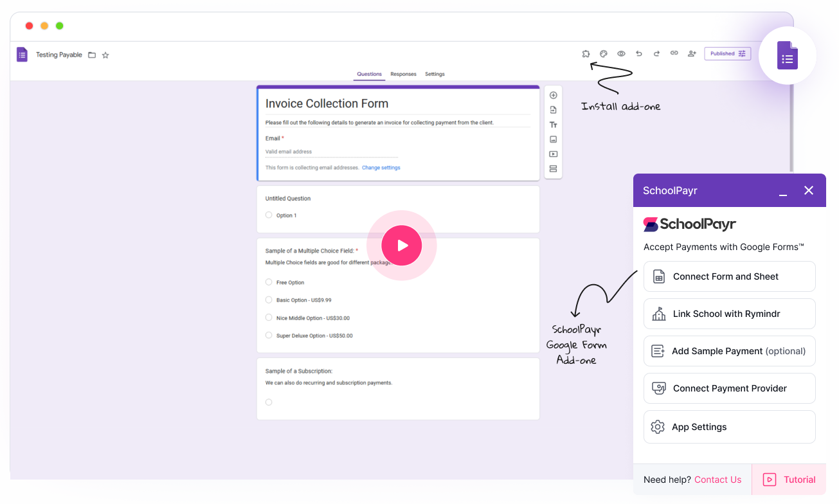Click the redo arrow icon
Viewport: 839px width, 504px height.
point(656,54)
